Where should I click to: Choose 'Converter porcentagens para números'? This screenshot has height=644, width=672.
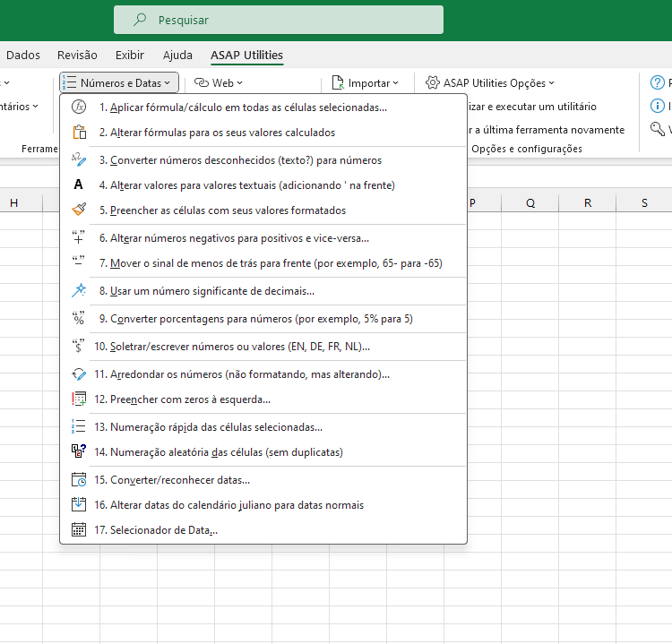[x=263, y=319]
